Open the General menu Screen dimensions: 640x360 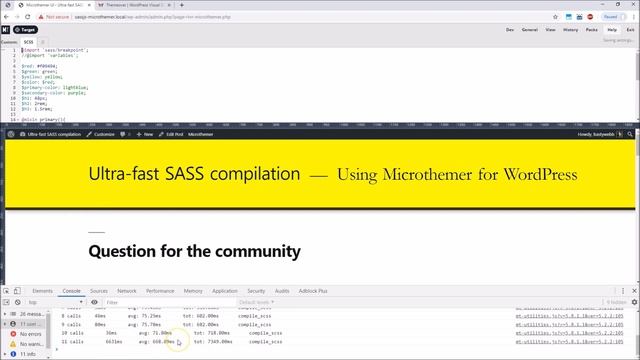(x=529, y=30)
